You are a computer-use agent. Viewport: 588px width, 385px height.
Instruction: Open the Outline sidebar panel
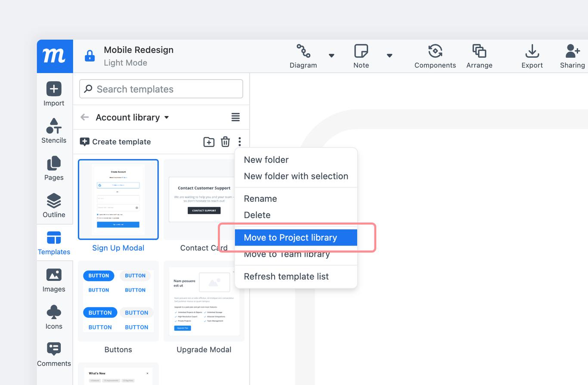click(54, 206)
